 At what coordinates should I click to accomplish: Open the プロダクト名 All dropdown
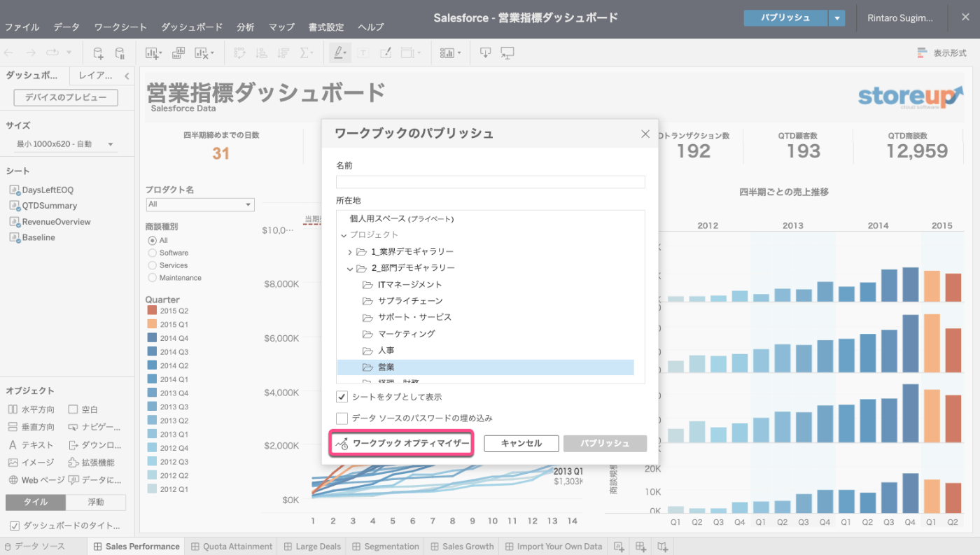[x=200, y=204]
